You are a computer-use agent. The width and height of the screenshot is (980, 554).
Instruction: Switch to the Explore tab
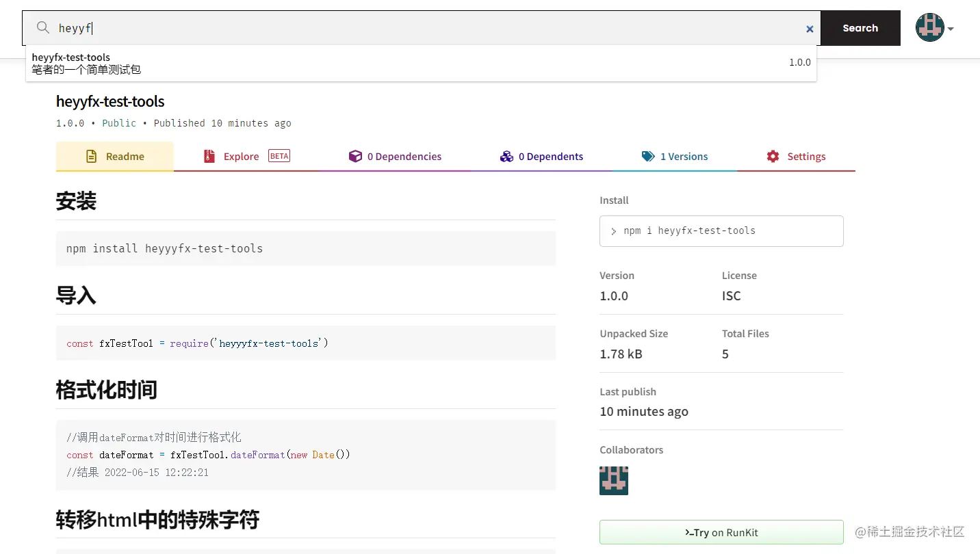click(246, 156)
